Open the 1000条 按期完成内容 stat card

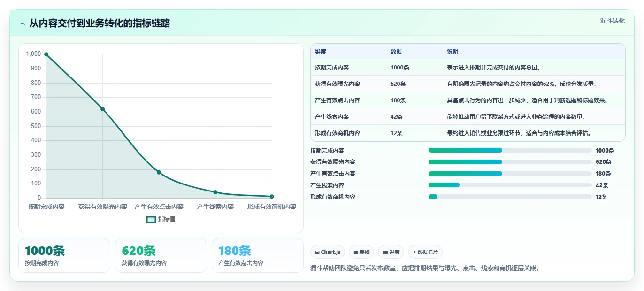[x=64, y=255]
